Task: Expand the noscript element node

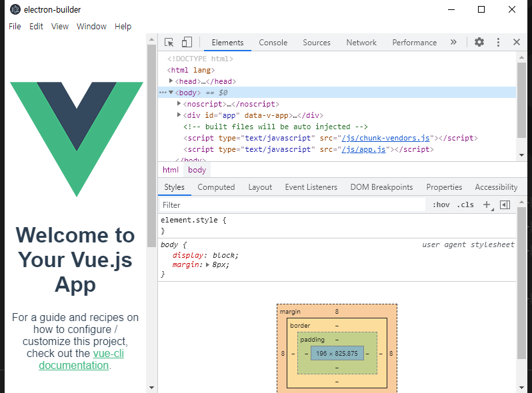Action: (x=179, y=103)
